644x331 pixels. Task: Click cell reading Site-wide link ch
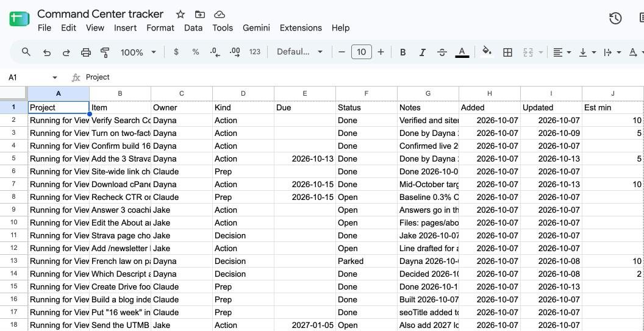120,172
